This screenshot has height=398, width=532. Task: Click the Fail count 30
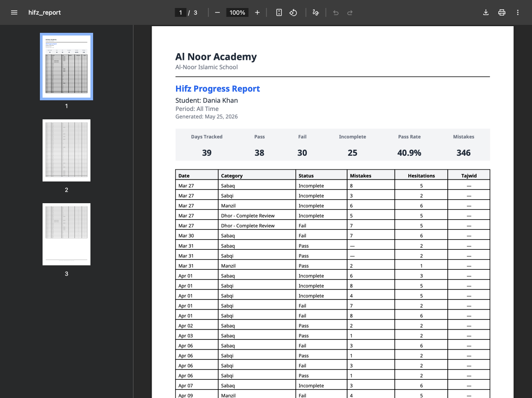(302, 153)
